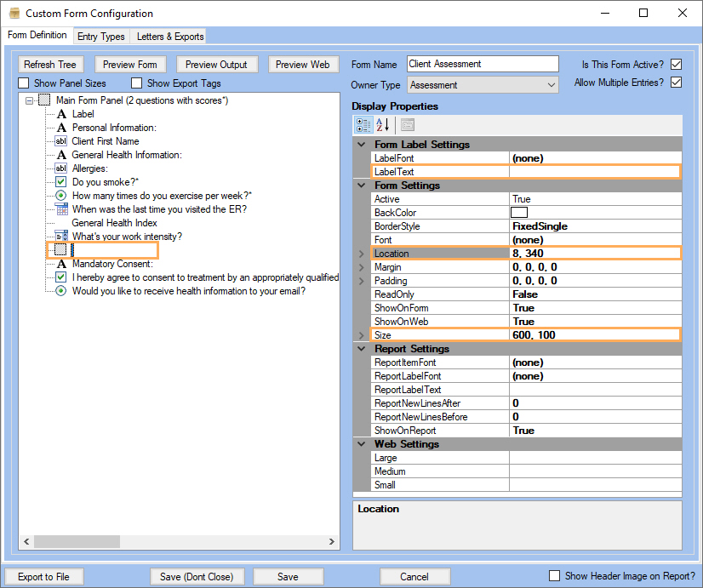Select the General Health Index tree item

click(115, 223)
